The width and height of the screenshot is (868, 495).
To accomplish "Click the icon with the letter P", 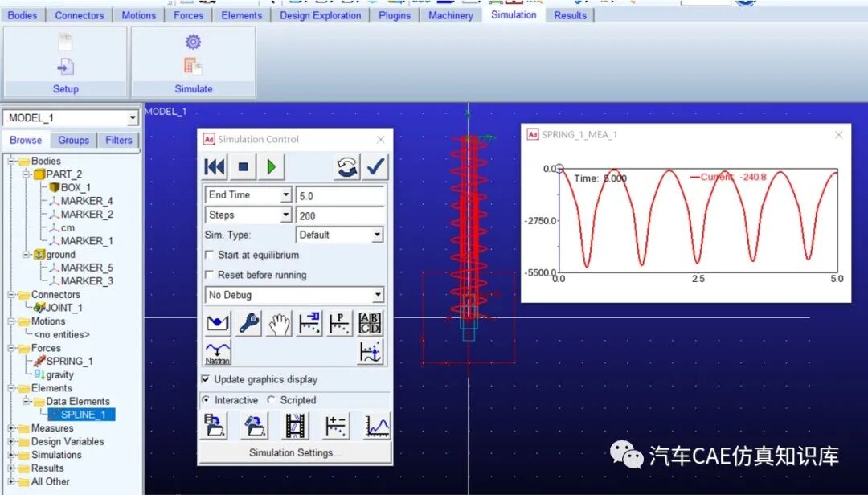I will pyautogui.click(x=339, y=323).
